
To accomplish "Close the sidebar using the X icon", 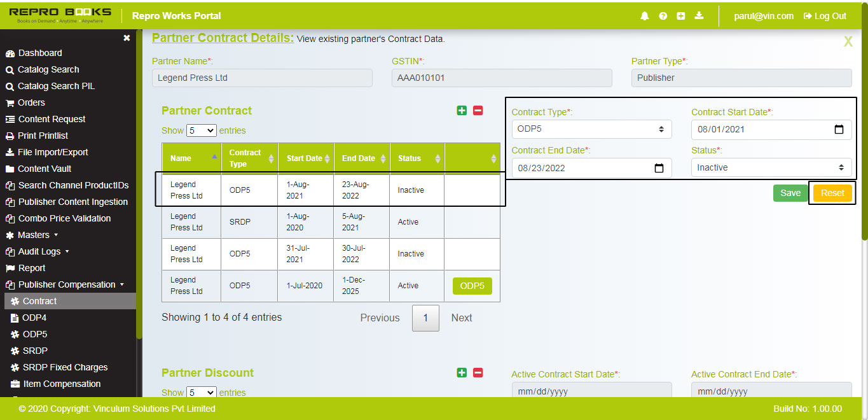I will [127, 38].
